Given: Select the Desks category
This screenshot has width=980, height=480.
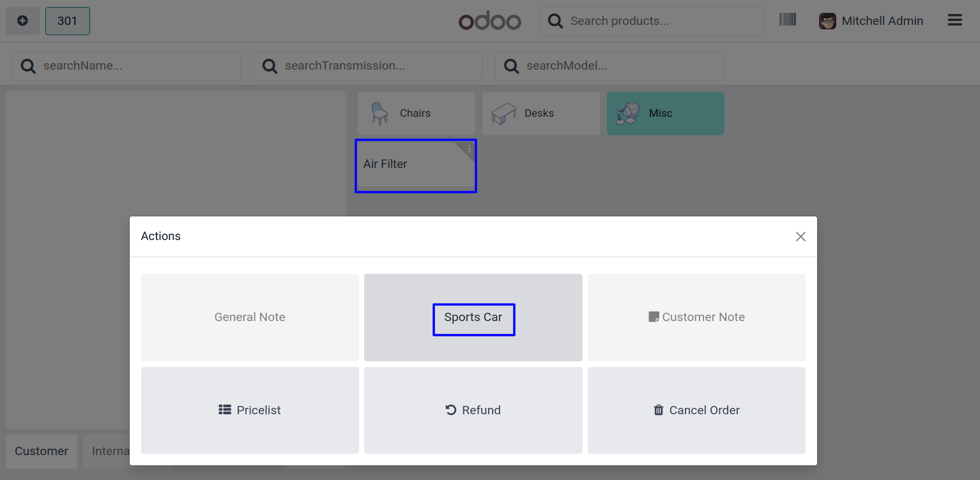Looking at the screenshot, I should pos(540,114).
